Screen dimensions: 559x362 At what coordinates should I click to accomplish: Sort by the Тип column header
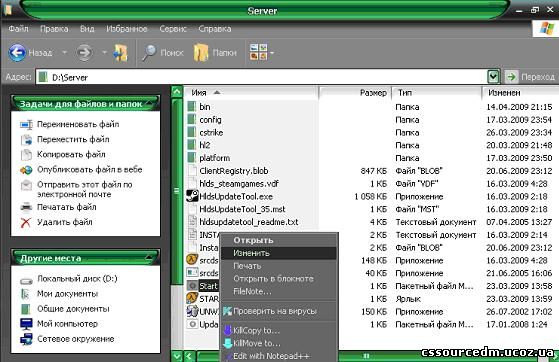click(x=437, y=93)
